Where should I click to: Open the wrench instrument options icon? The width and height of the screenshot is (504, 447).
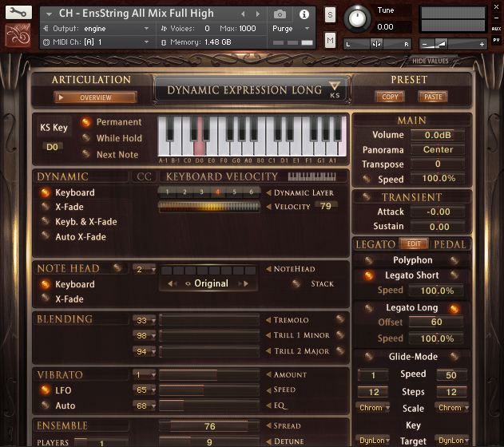click(18, 13)
